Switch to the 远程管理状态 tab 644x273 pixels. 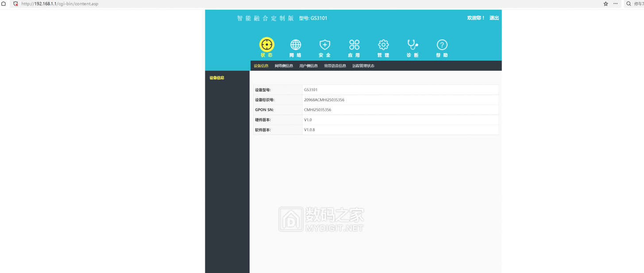[x=363, y=66]
